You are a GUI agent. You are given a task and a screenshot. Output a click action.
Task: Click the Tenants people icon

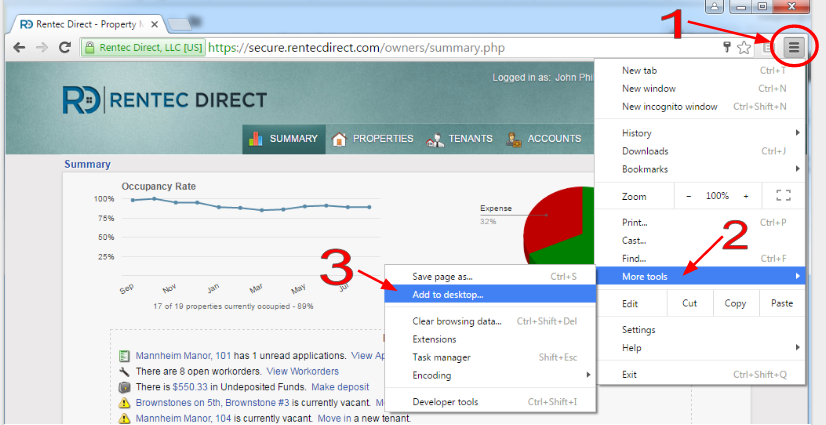tap(435, 139)
